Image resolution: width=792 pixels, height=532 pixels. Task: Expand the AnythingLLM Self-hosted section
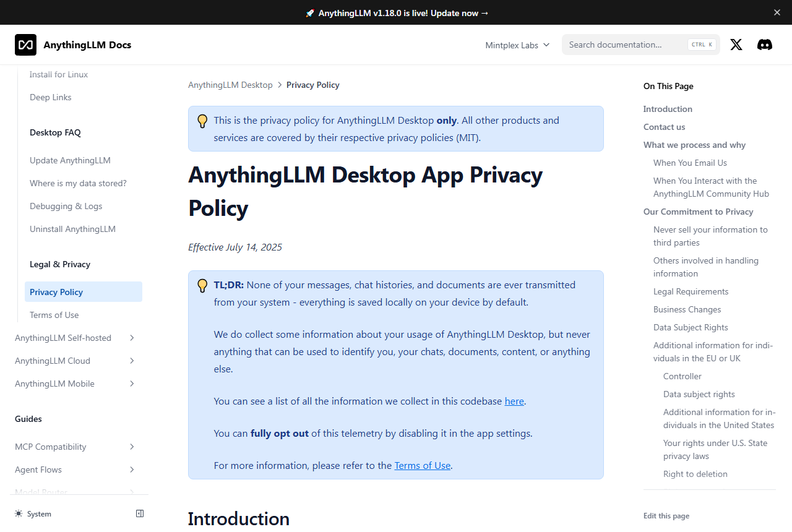point(75,338)
